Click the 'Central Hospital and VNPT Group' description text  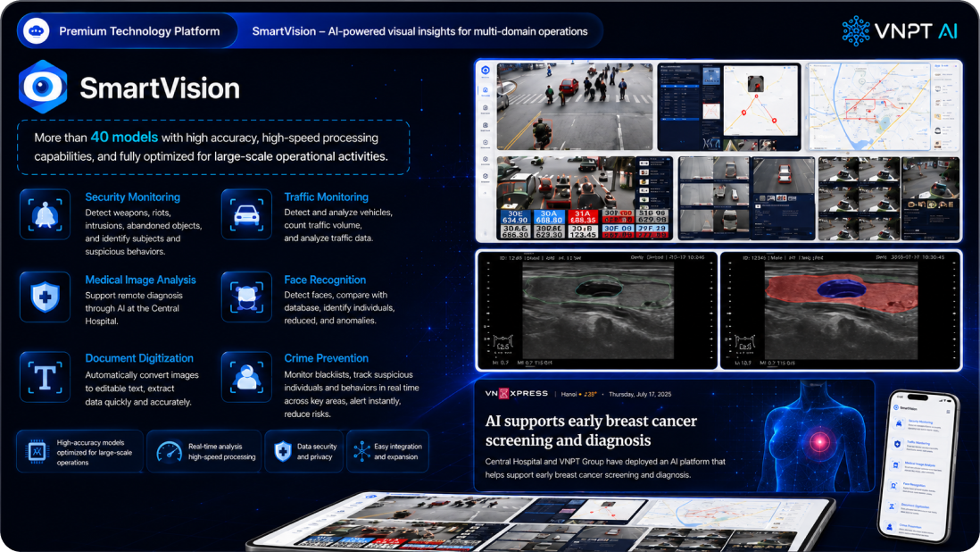(605, 468)
